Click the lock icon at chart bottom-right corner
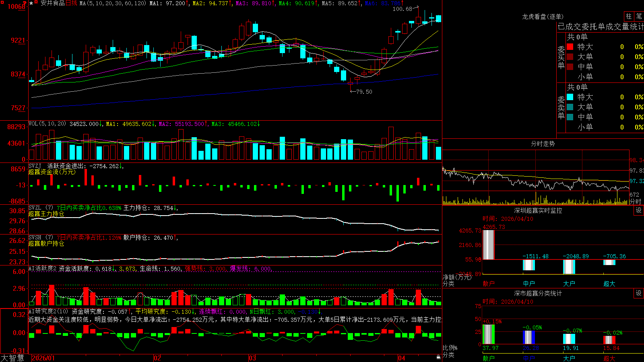Viewport: 644px width, 362px height. (x=438, y=357)
